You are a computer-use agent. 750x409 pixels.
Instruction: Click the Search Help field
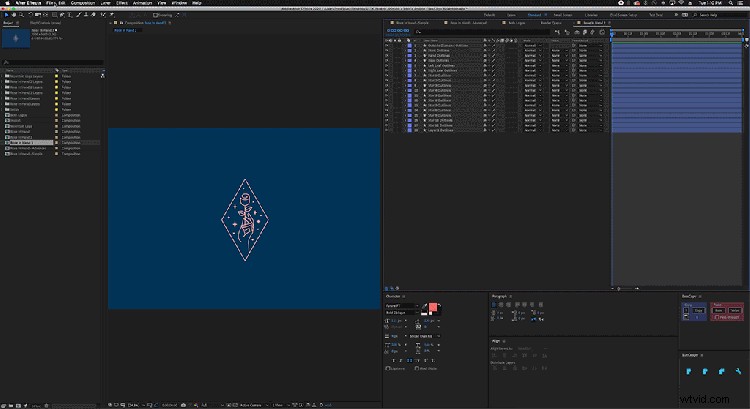click(720, 15)
